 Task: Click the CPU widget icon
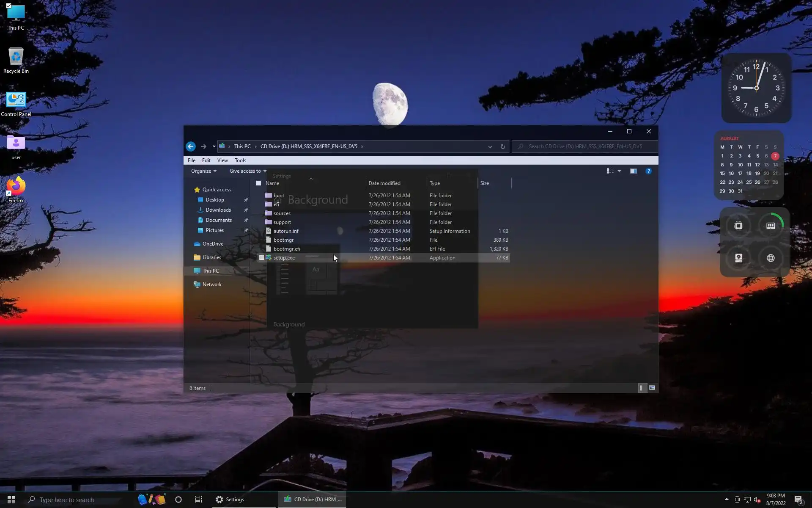(738, 226)
